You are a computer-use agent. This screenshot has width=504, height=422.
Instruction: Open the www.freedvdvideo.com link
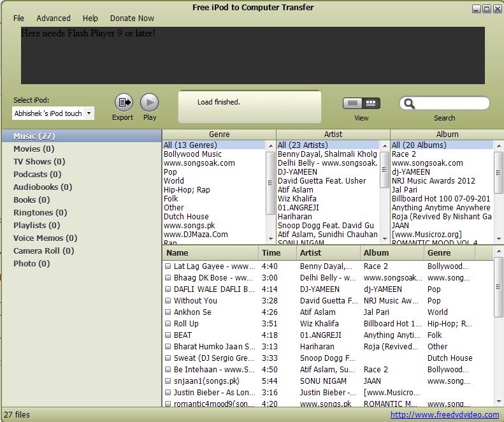[x=445, y=415]
